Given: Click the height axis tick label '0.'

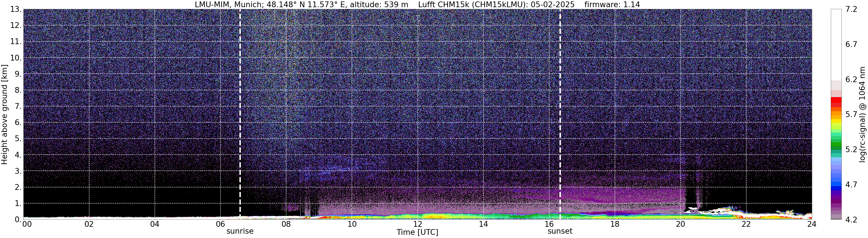Looking at the screenshot, I should [x=18, y=220].
